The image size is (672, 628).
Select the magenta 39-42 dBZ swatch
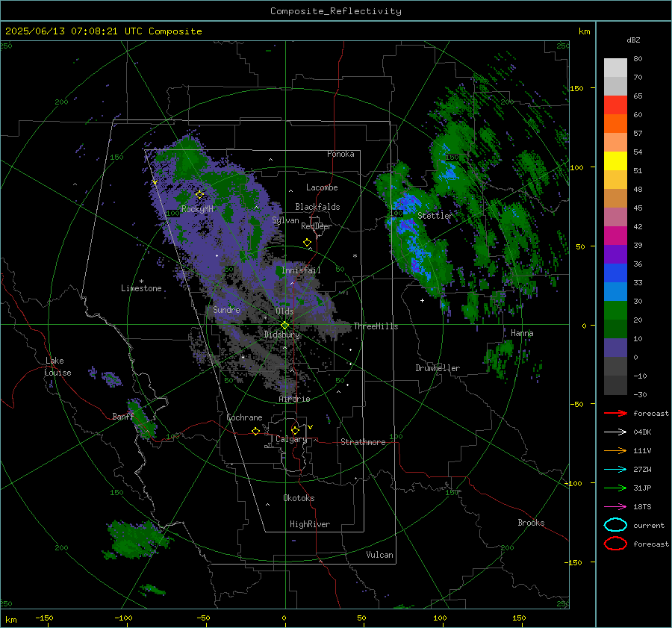tap(615, 236)
